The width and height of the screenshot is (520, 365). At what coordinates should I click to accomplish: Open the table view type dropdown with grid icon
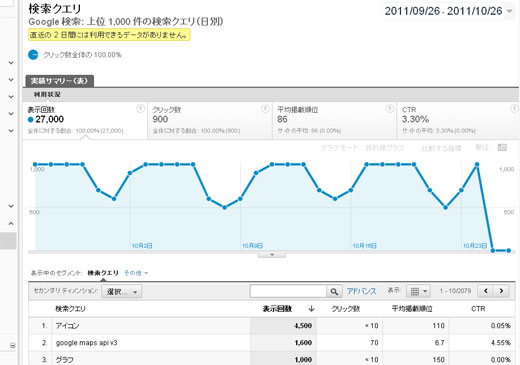(418, 291)
